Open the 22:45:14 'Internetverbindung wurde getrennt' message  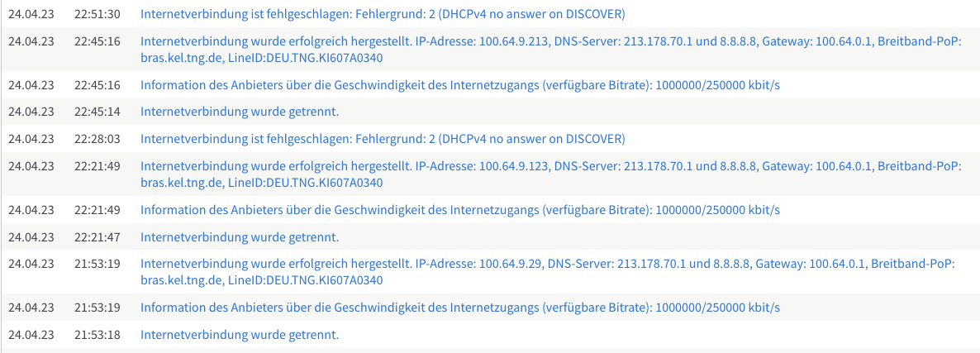click(240, 112)
